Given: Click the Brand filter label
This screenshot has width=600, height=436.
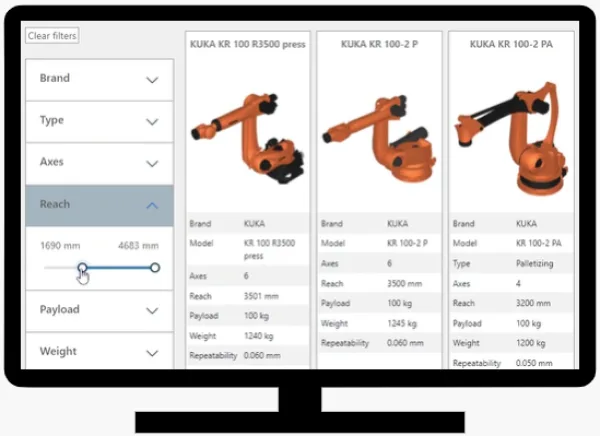Looking at the screenshot, I should 55,78.
